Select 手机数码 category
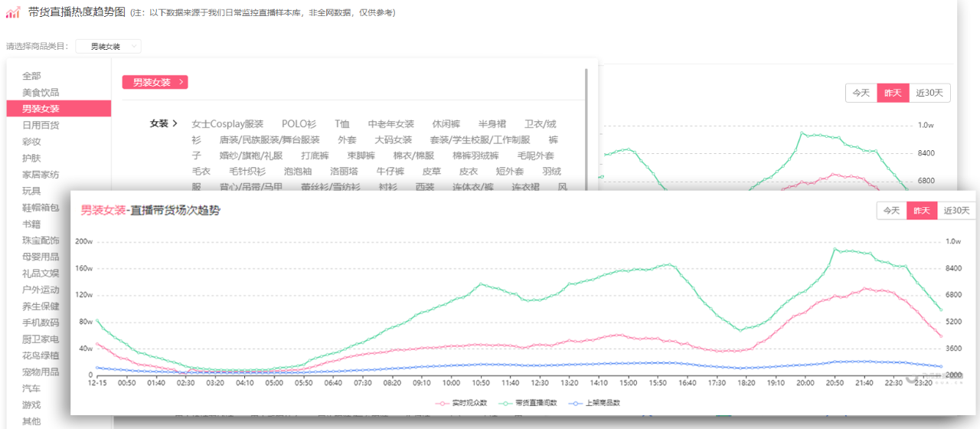Viewport: 980px width, 429px height. [41, 323]
